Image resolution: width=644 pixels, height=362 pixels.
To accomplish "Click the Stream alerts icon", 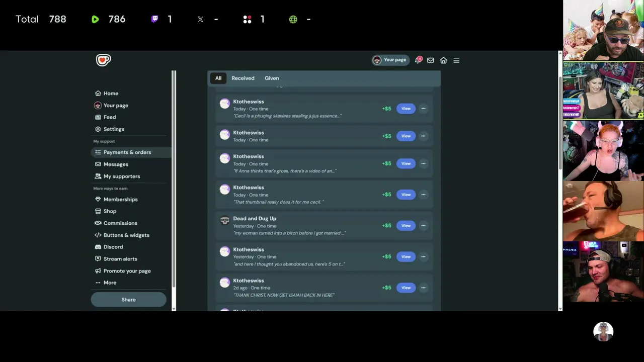I will coord(98,259).
